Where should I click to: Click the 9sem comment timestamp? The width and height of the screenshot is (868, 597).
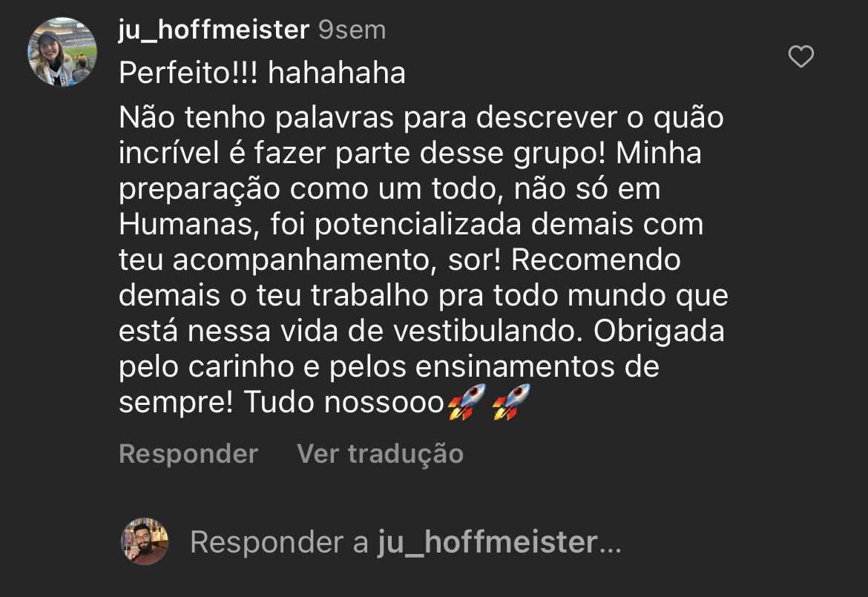(x=352, y=30)
